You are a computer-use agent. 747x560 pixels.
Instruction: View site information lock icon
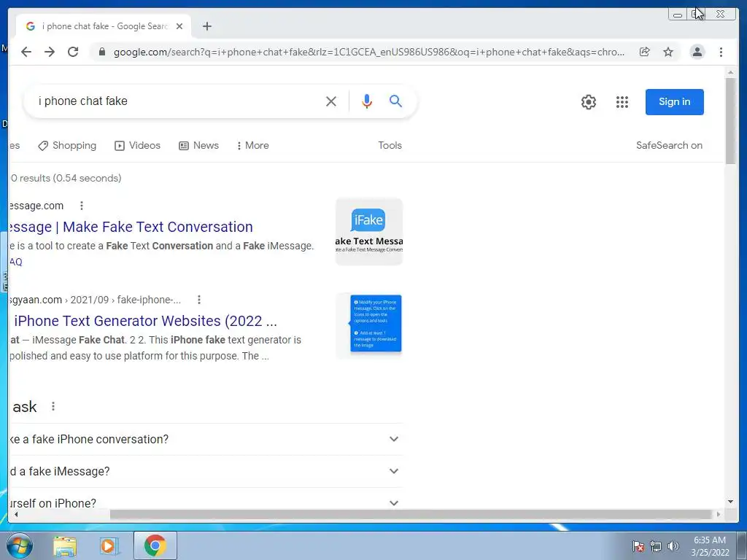(x=101, y=52)
